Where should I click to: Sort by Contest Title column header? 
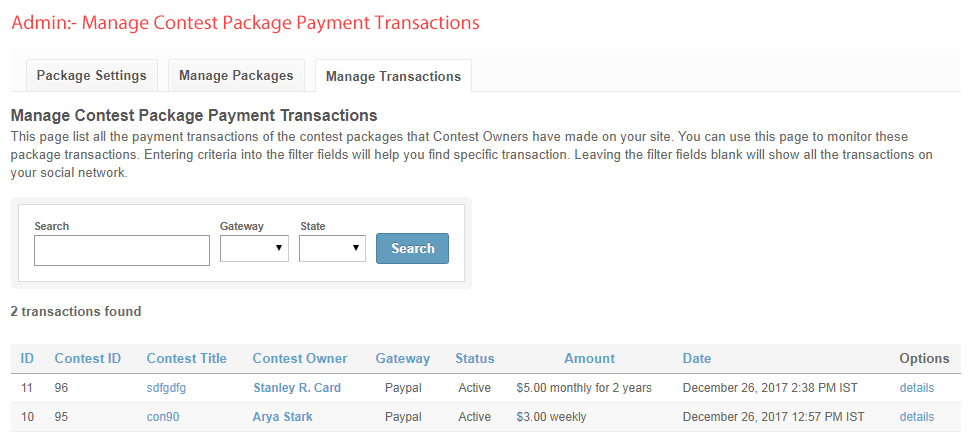coord(186,358)
